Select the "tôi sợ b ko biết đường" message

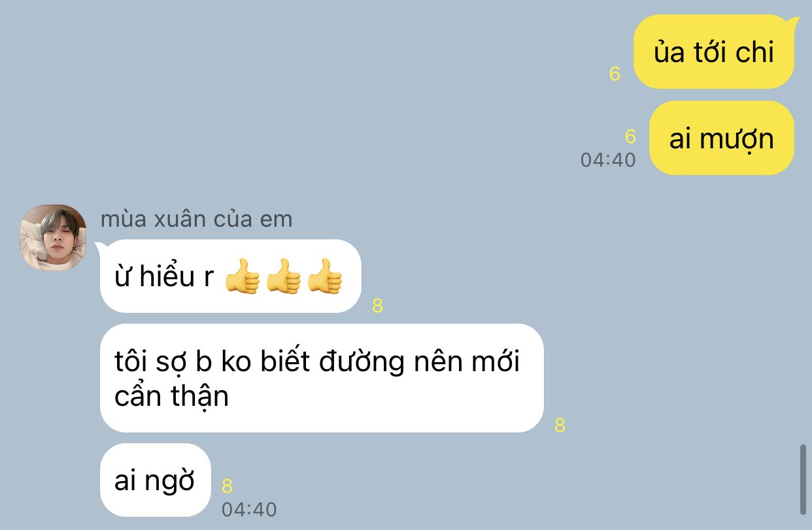pyautogui.click(x=322, y=378)
